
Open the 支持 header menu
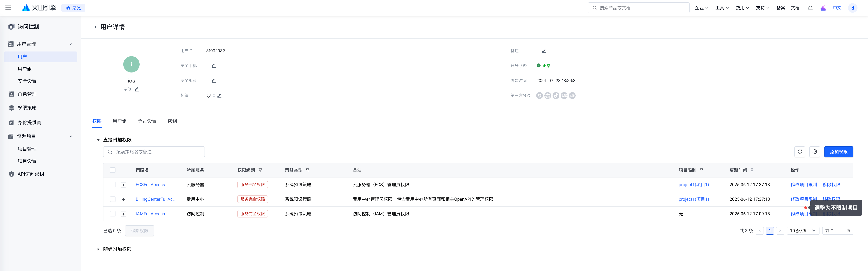pos(763,8)
